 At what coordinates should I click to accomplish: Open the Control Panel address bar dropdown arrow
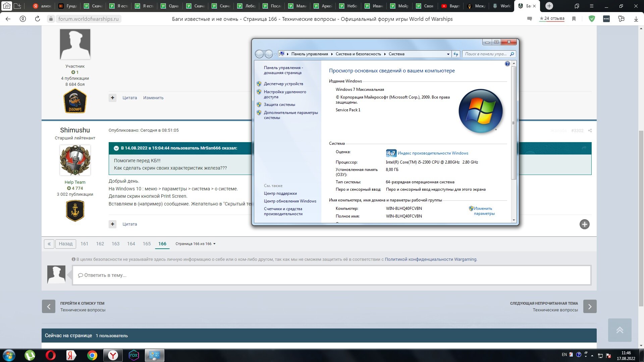[448, 54]
